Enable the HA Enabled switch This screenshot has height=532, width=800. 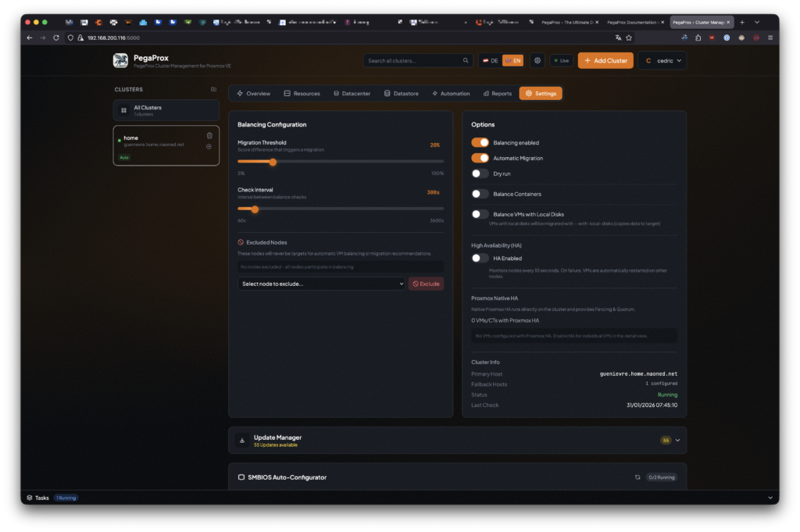click(480, 258)
